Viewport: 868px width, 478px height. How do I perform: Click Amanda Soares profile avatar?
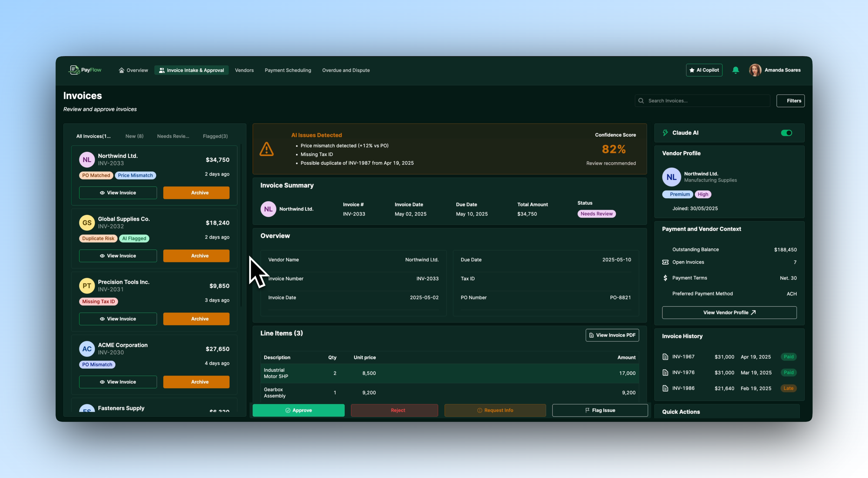[755, 70]
